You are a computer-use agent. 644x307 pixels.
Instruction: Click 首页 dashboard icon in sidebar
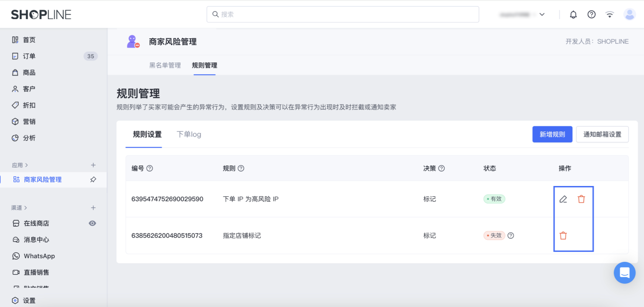pos(15,40)
